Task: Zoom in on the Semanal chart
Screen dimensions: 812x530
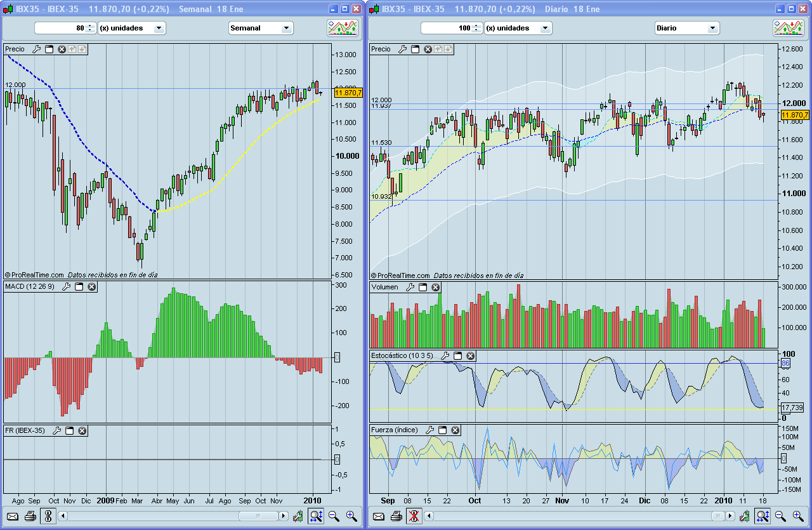Action: (351, 516)
